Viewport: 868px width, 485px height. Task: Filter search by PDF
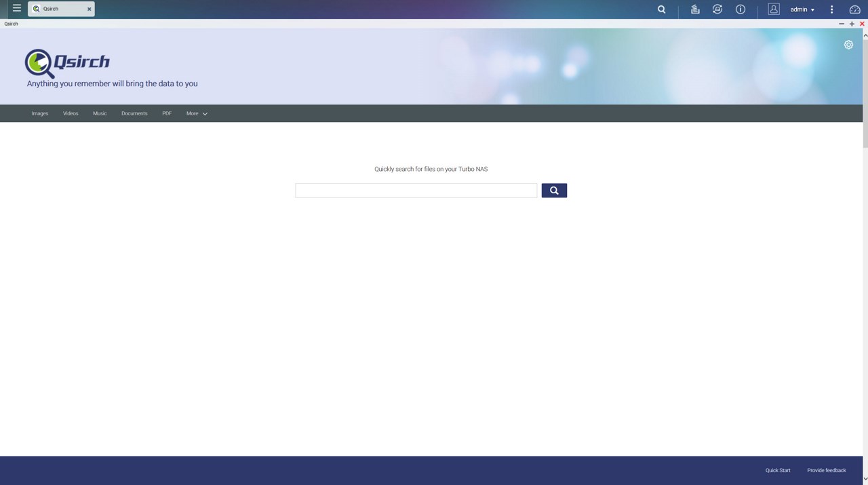click(167, 113)
